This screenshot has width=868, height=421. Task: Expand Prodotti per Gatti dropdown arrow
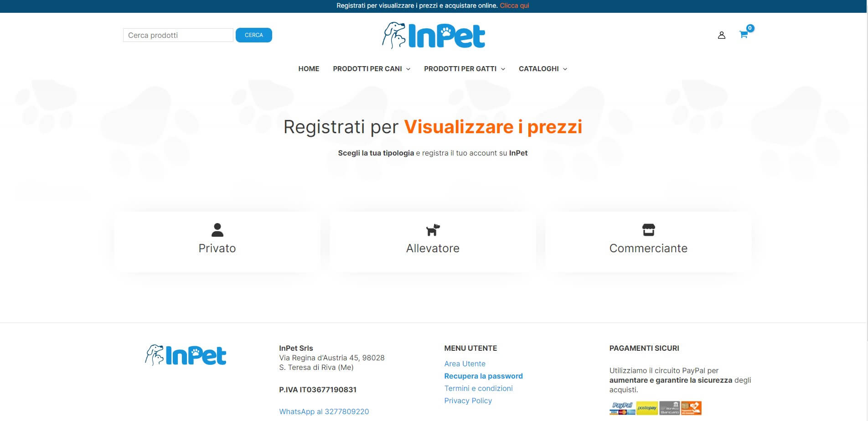503,69
